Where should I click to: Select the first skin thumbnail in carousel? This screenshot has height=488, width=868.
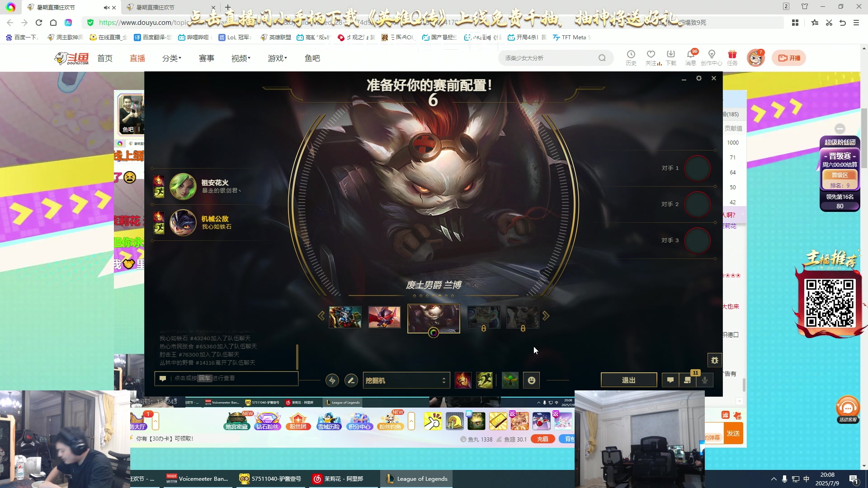(345, 317)
